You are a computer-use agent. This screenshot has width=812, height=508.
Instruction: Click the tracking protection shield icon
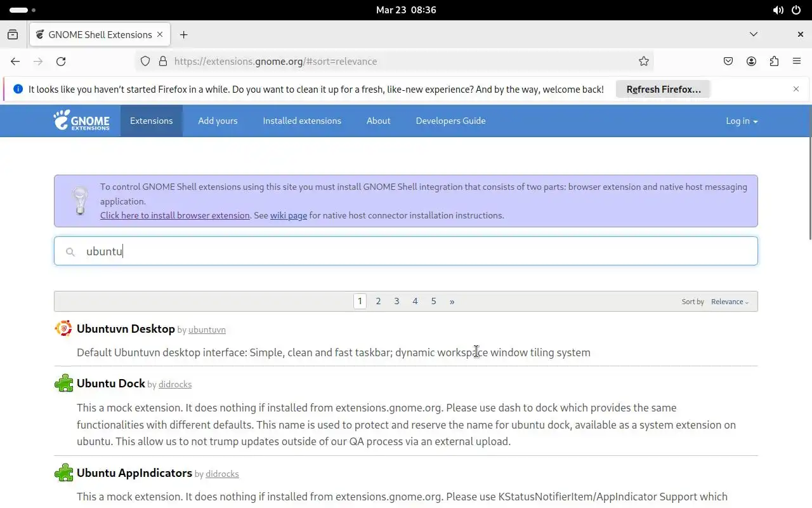point(145,61)
